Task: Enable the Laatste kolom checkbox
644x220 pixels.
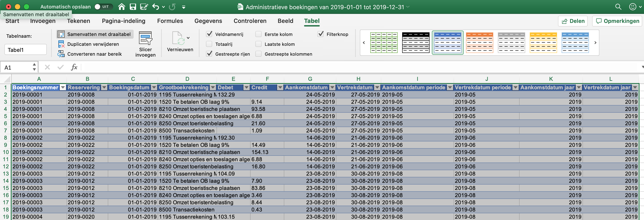Action: 258,44
